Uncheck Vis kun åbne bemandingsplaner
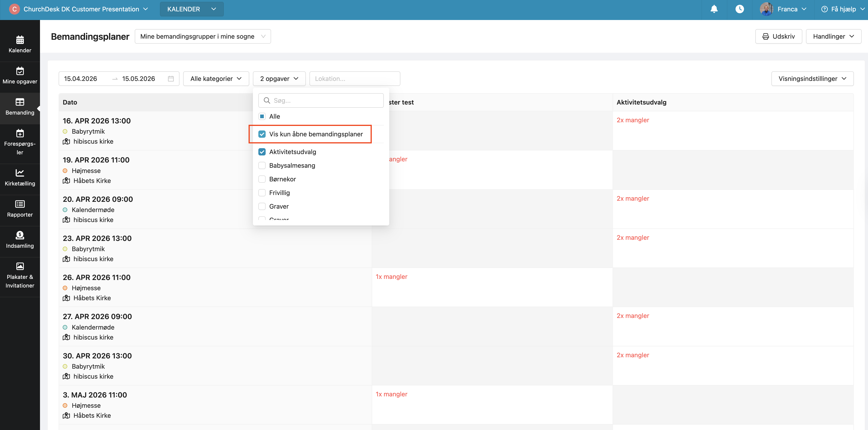The width and height of the screenshot is (868, 430). click(262, 134)
